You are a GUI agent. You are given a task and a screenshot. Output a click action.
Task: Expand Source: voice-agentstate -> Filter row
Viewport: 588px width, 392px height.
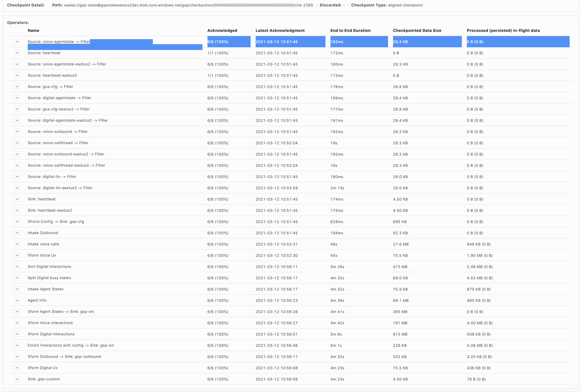[17, 42]
